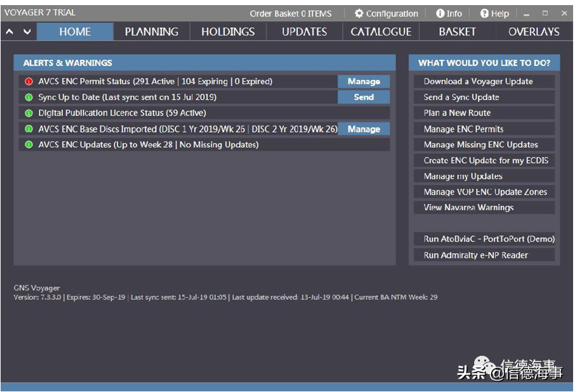Screen dimensions: 575x392
Task: Switch to the BASKET tab
Action: click(x=458, y=32)
